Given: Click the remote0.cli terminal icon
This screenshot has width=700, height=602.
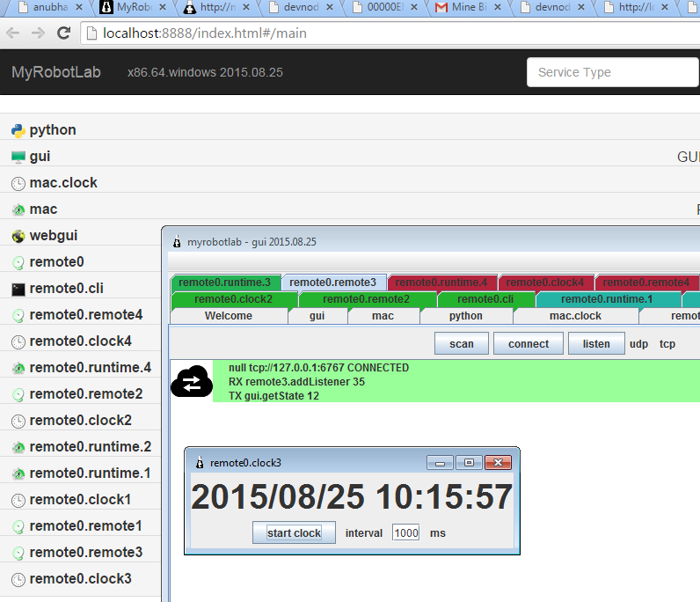Looking at the screenshot, I should click(x=18, y=290).
